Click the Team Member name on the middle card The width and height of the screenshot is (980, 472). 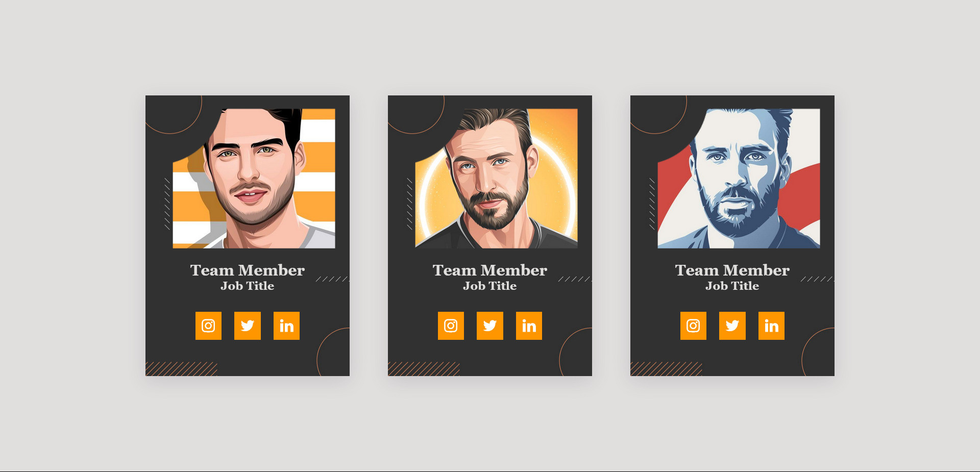tap(490, 270)
